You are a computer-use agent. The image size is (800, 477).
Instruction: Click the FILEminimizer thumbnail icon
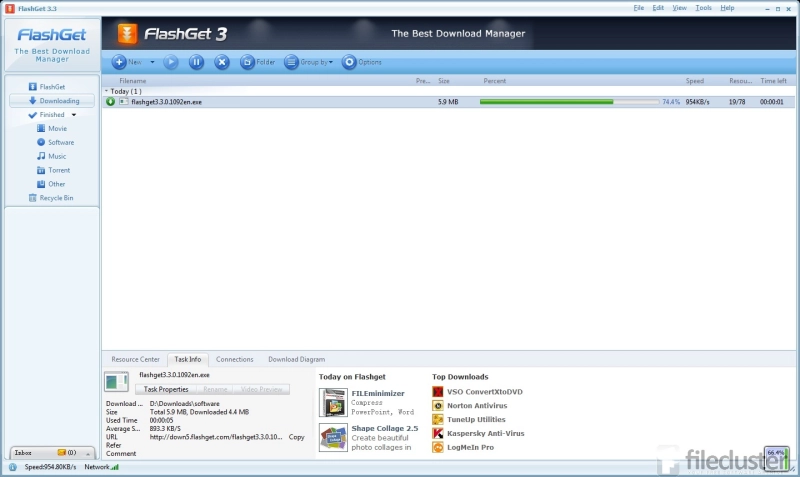pyautogui.click(x=333, y=403)
